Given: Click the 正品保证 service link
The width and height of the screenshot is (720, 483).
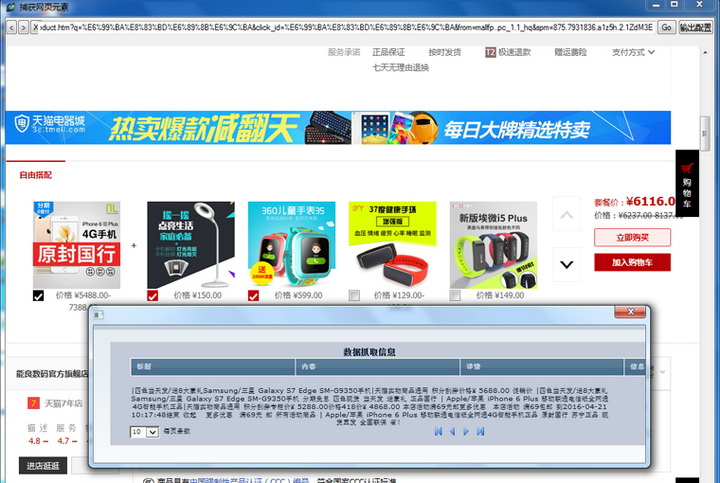Looking at the screenshot, I should tap(388, 52).
